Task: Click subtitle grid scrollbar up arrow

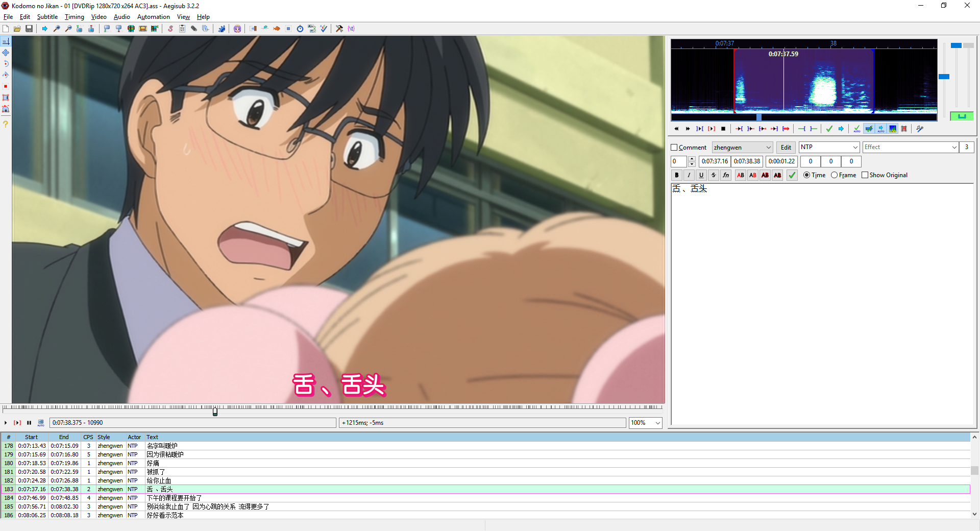Action: pyautogui.click(x=974, y=437)
